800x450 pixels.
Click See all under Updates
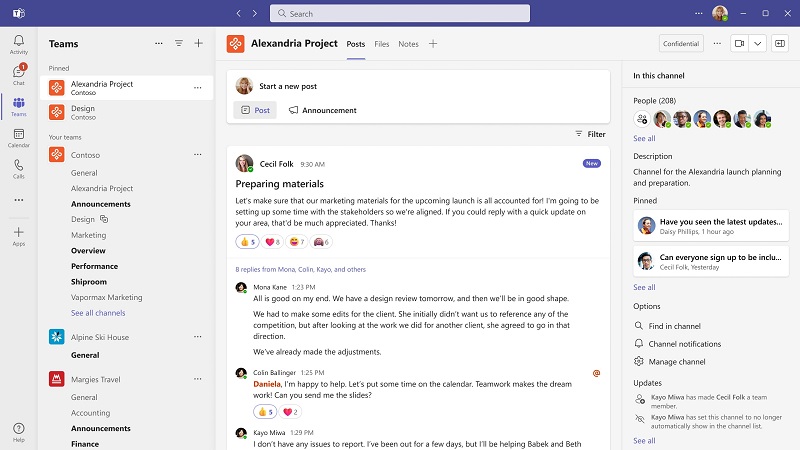pos(644,440)
